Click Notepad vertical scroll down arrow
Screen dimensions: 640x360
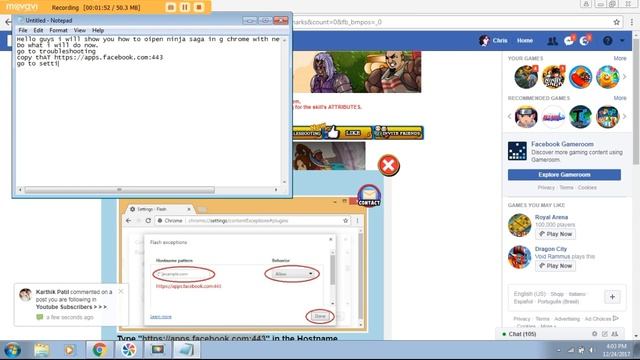tap(284, 182)
